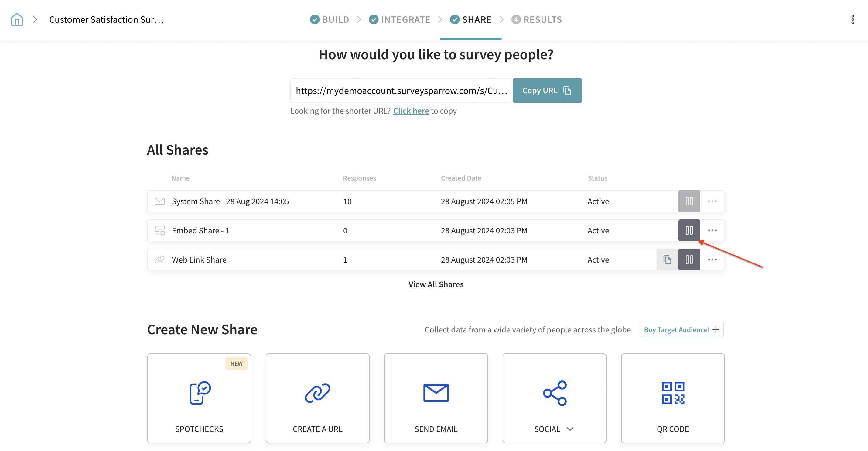Click the 'Click here' shorter URL link
Viewport: 868px width, 451px height.
click(x=411, y=111)
